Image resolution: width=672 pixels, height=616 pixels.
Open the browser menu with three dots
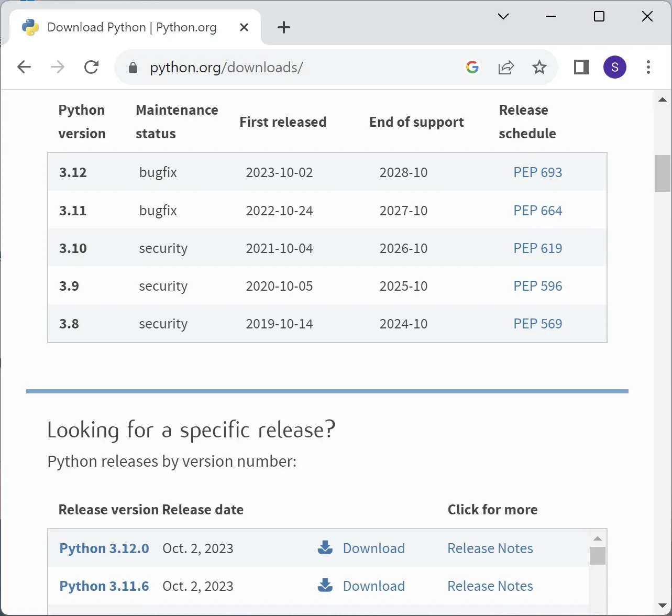pyautogui.click(x=648, y=67)
